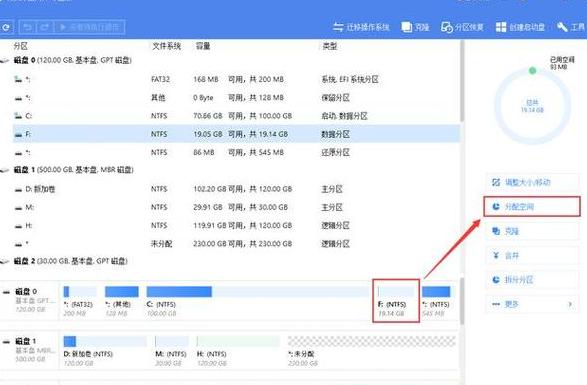Screen dimensions: 587x385
Task: Select the NTFS 545 MB recovery partition row
Action: click(x=237, y=152)
